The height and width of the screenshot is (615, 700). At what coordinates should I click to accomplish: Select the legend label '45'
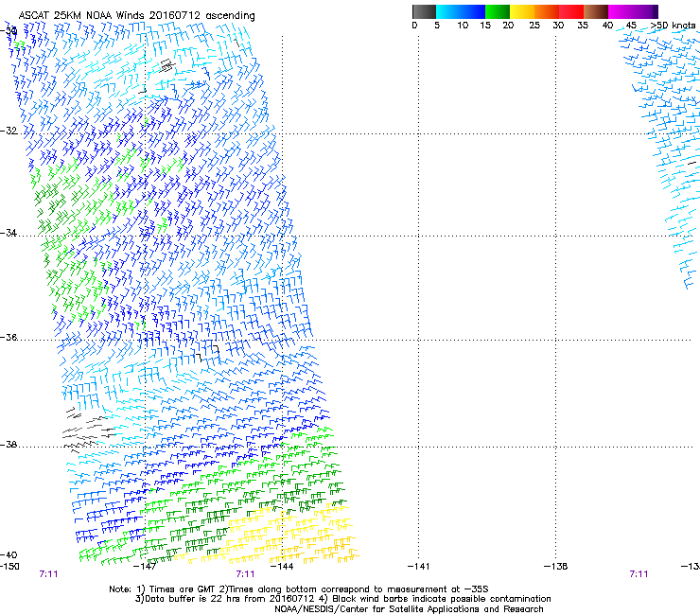(631, 26)
